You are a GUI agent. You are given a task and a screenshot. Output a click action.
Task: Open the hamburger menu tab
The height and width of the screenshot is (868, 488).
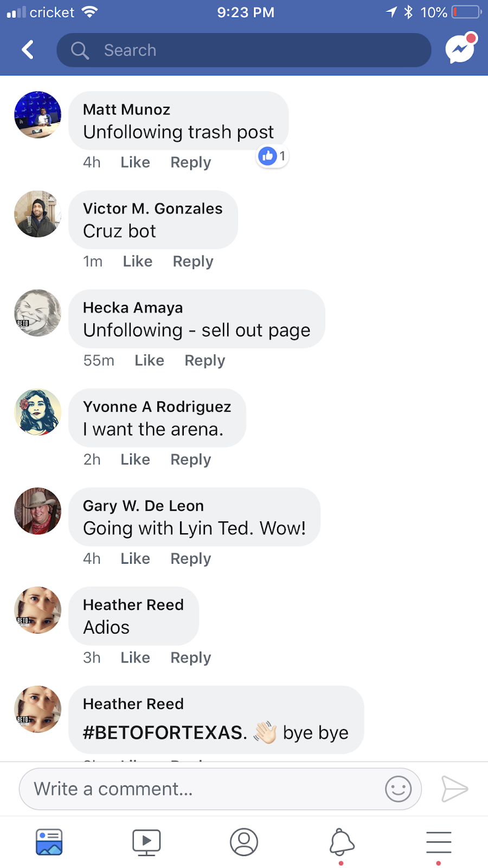click(x=439, y=843)
